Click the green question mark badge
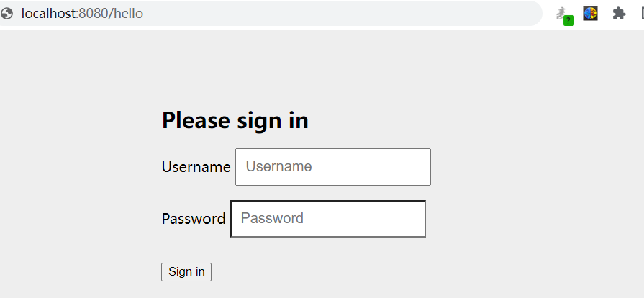 (x=568, y=21)
